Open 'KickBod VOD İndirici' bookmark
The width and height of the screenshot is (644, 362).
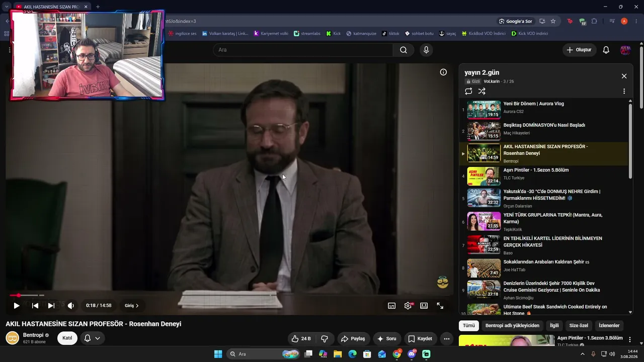pos(484,33)
